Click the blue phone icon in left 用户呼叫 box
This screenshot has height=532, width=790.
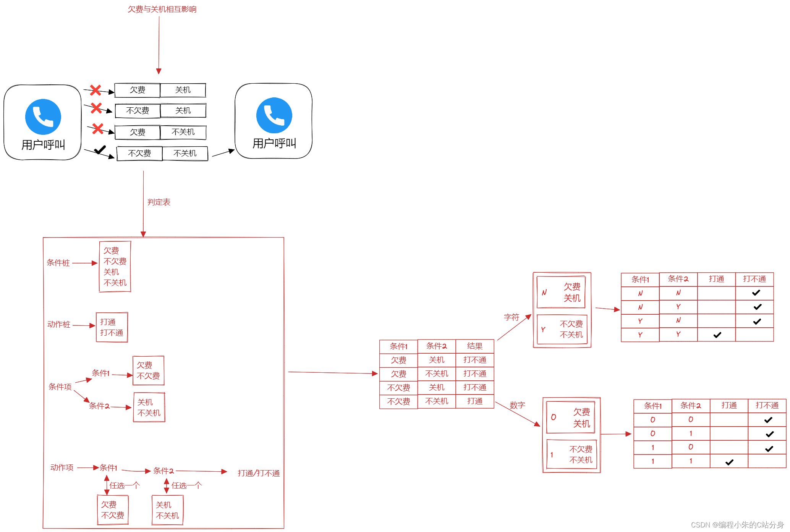click(x=43, y=117)
